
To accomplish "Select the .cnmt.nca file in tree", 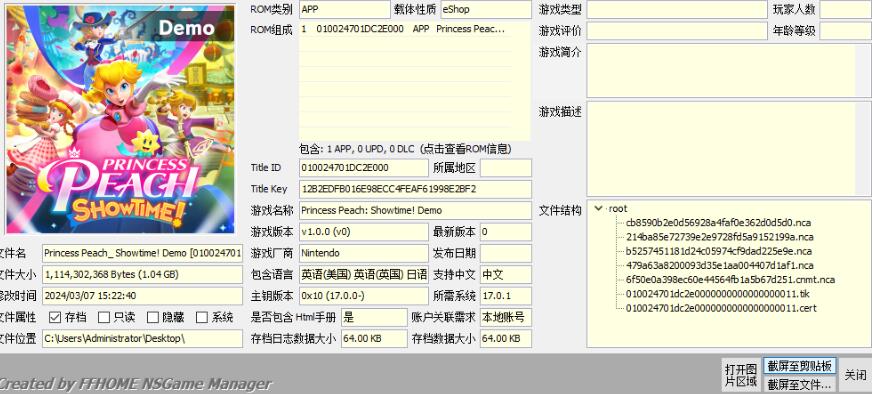I will pos(730,279).
